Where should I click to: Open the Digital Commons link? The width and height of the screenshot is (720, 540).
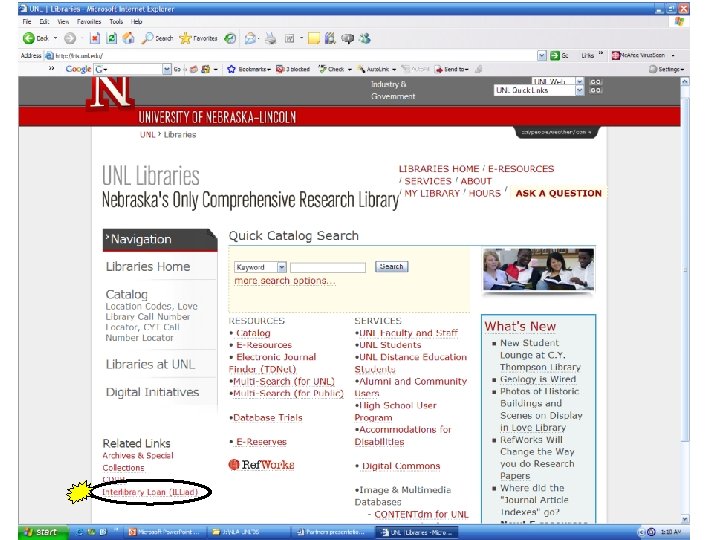[401, 466]
